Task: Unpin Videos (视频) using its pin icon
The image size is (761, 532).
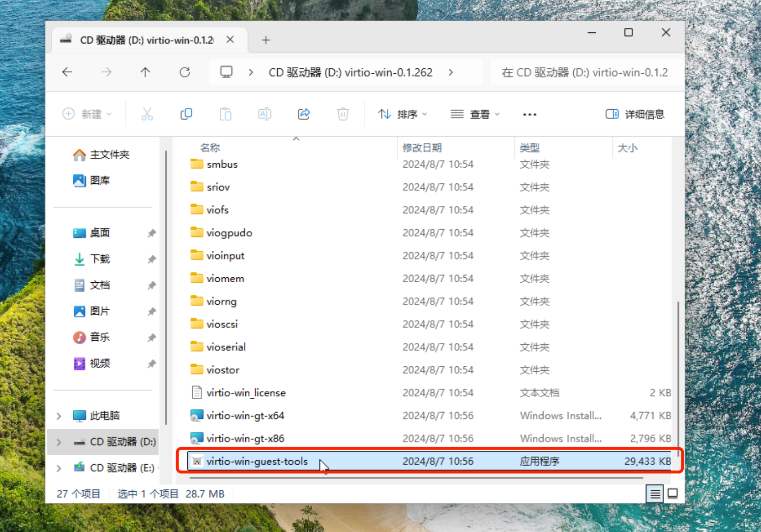Action: 152,363
